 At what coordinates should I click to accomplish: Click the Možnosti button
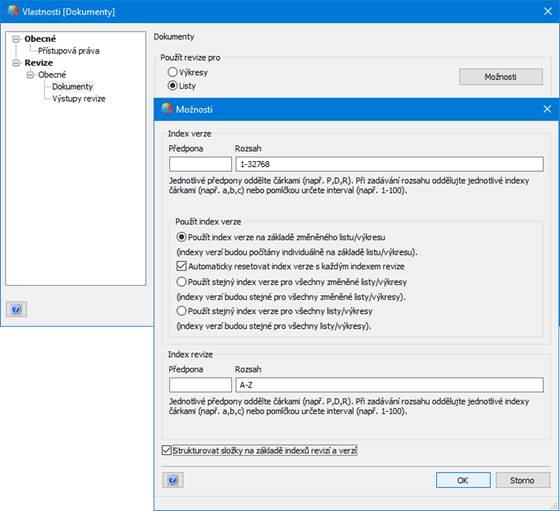tap(501, 77)
